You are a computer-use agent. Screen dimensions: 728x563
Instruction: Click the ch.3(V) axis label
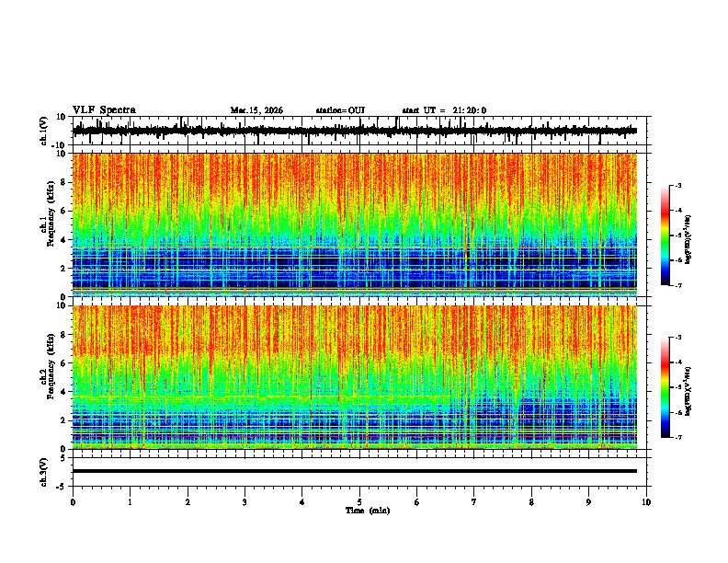[44, 472]
